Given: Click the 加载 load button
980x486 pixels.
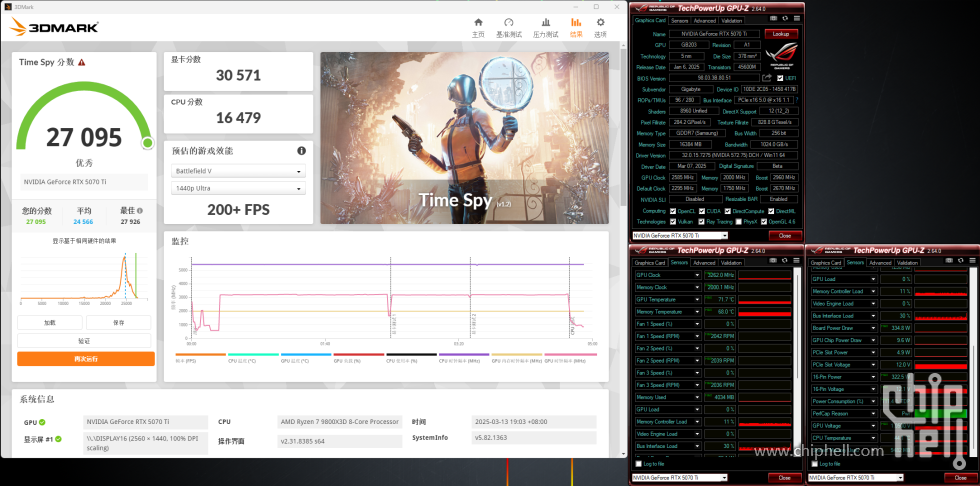Looking at the screenshot, I should pyautogui.click(x=49, y=322).
